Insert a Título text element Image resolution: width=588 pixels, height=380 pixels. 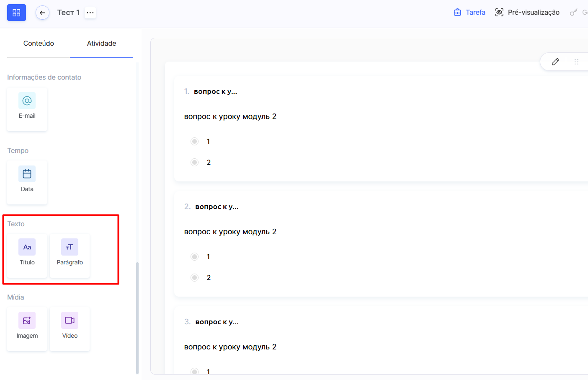click(27, 256)
